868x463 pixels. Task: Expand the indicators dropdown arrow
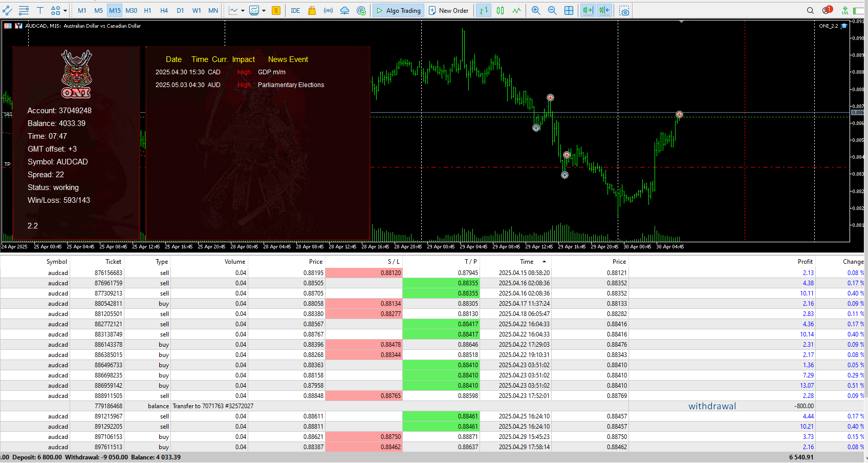pyautogui.click(x=264, y=10)
